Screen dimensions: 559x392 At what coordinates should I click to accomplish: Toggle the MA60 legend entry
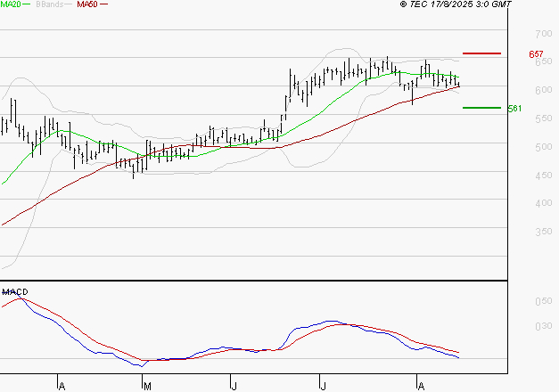click(87, 4)
